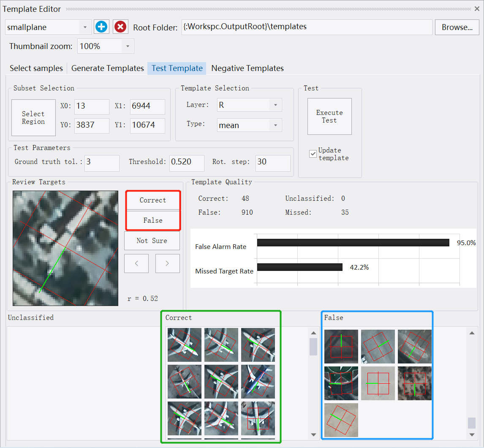This screenshot has height=448, width=484.
Task: Open the Layer dropdown showing R
Action: [275, 105]
